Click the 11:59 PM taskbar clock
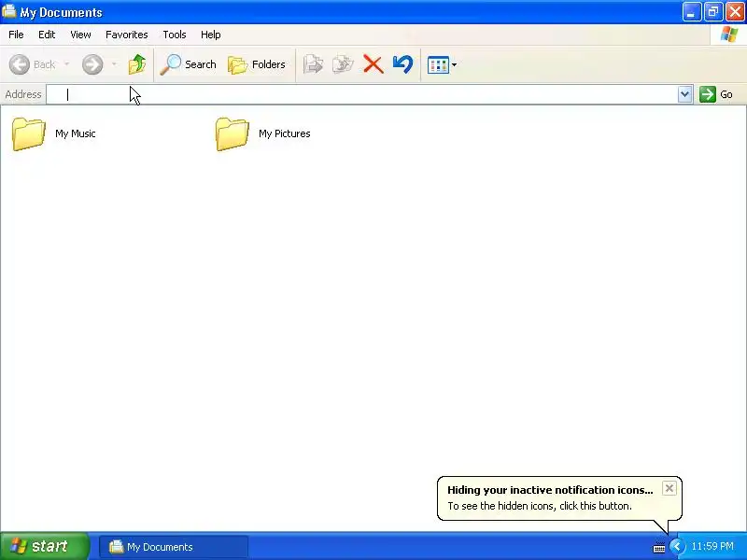Image resolution: width=747 pixels, height=560 pixels. tap(712, 546)
